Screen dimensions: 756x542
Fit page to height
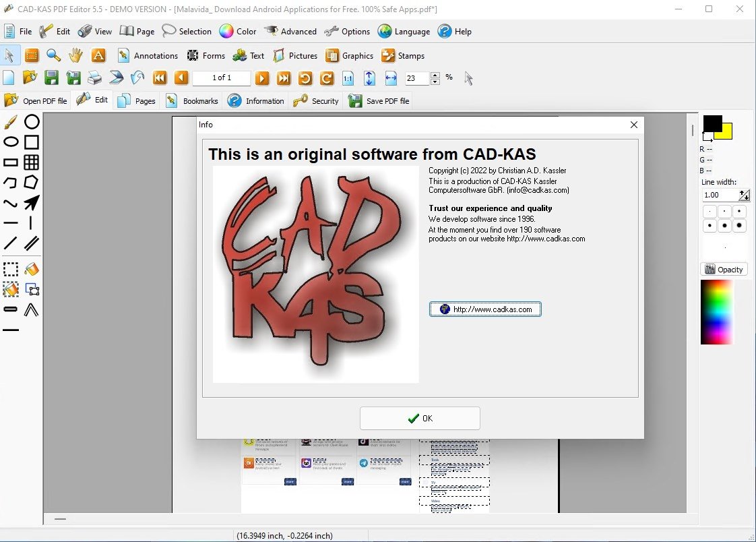pyautogui.click(x=369, y=78)
